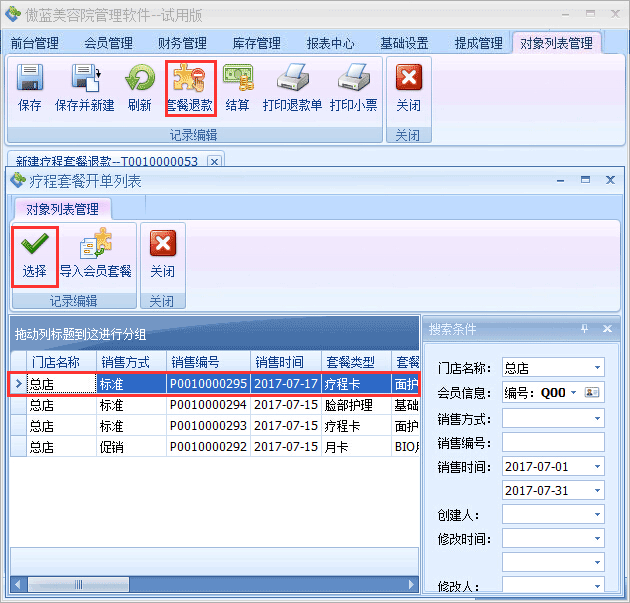Image resolution: width=630 pixels, height=603 pixels.
Task: Expand the 修改人 dropdown
Action: (597, 586)
